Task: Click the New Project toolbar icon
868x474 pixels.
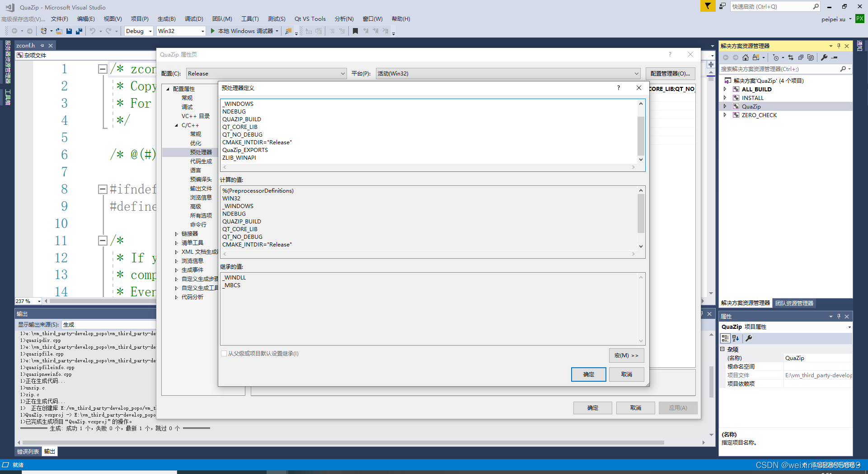Action: [x=44, y=31]
